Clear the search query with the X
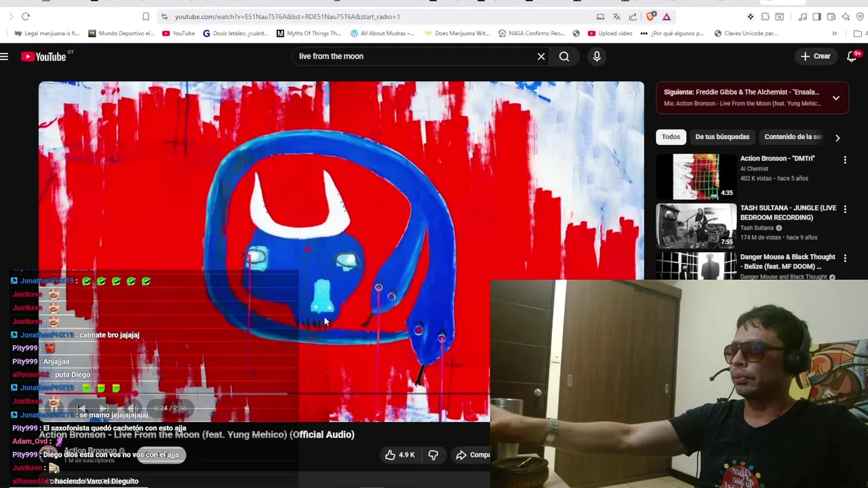This screenshot has height=488, width=868. click(541, 56)
